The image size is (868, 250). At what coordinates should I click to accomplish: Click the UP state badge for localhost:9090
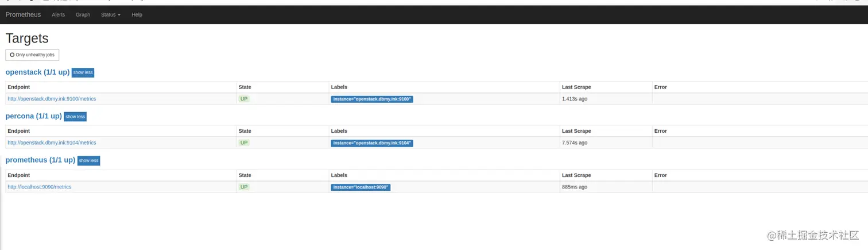(x=244, y=187)
